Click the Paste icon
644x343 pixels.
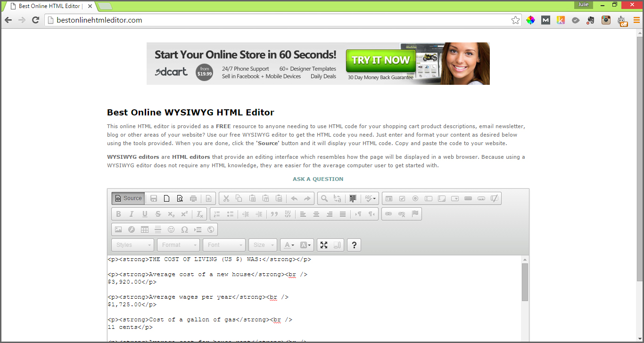pos(253,198)
